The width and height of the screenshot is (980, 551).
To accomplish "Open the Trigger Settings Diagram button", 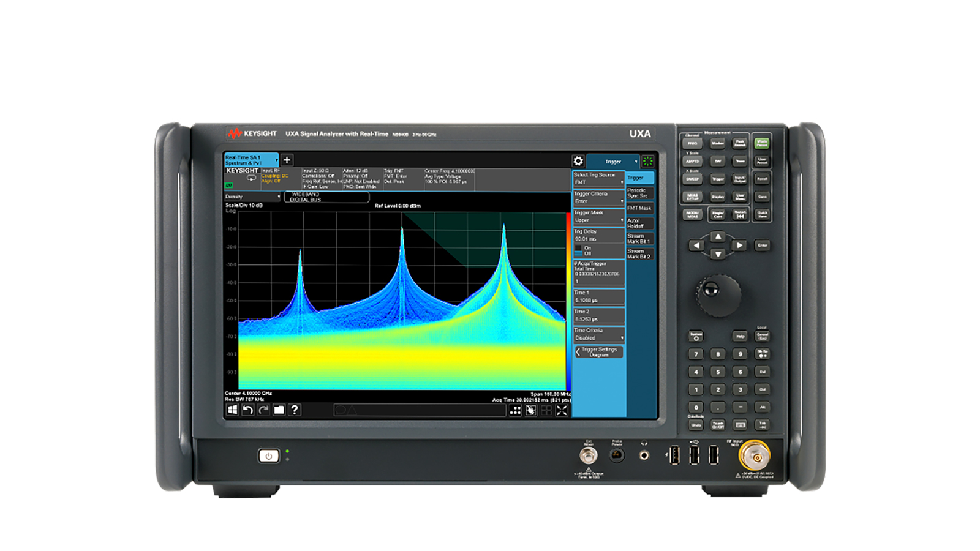I will pyautogui.click(x=598, y=352).
